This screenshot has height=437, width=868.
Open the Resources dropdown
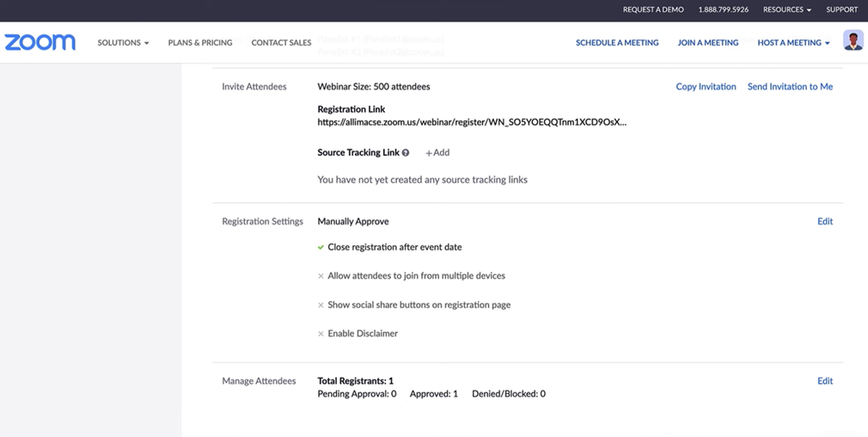pos(786,9)
